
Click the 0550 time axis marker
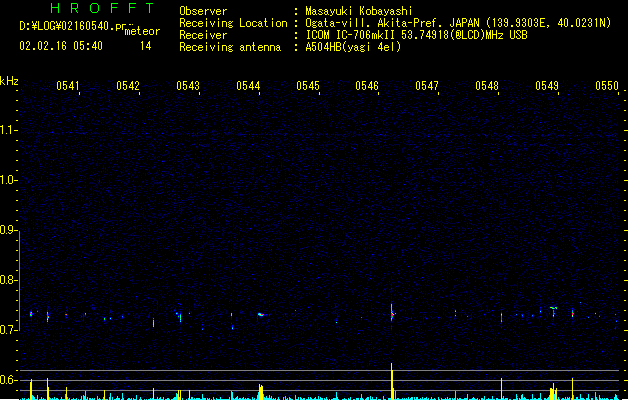tap(607, 86)
